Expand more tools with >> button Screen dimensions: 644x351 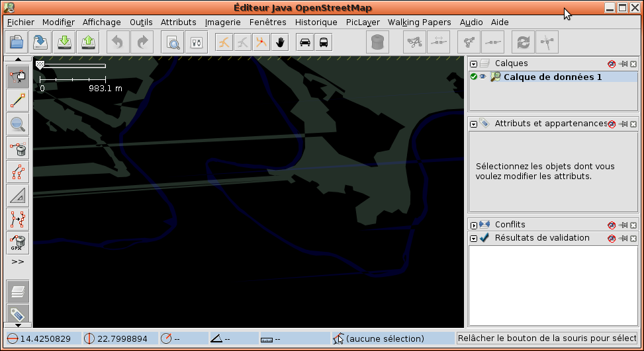(18, 262)
